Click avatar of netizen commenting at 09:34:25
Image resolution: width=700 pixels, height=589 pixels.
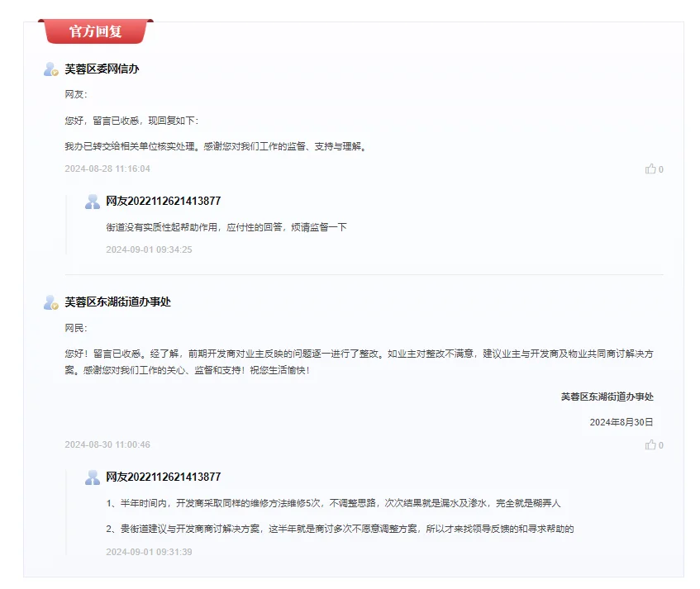point(93,202)
